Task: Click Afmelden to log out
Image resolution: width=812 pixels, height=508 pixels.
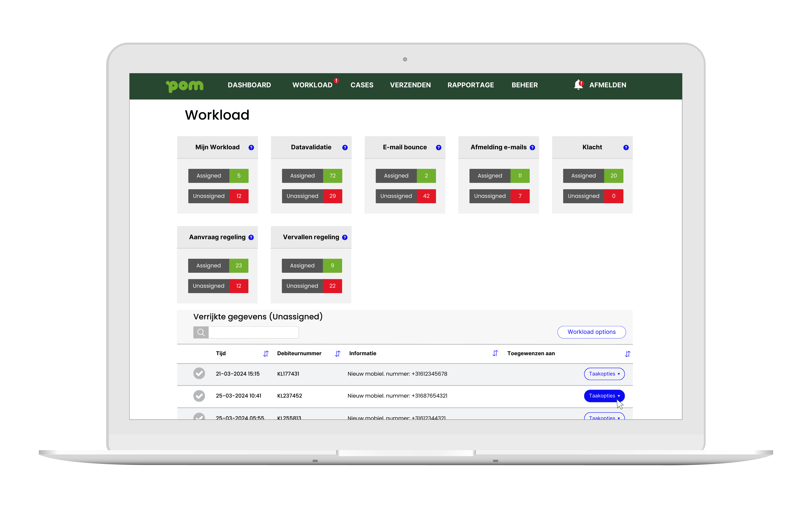Action: (x=607, y=85)
